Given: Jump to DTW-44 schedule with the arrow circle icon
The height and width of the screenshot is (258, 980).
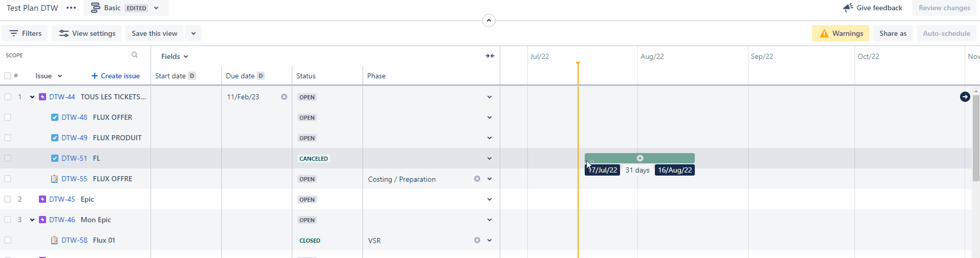Looking at the screenshot, I should pyautogui.click(x=965, y=97).
